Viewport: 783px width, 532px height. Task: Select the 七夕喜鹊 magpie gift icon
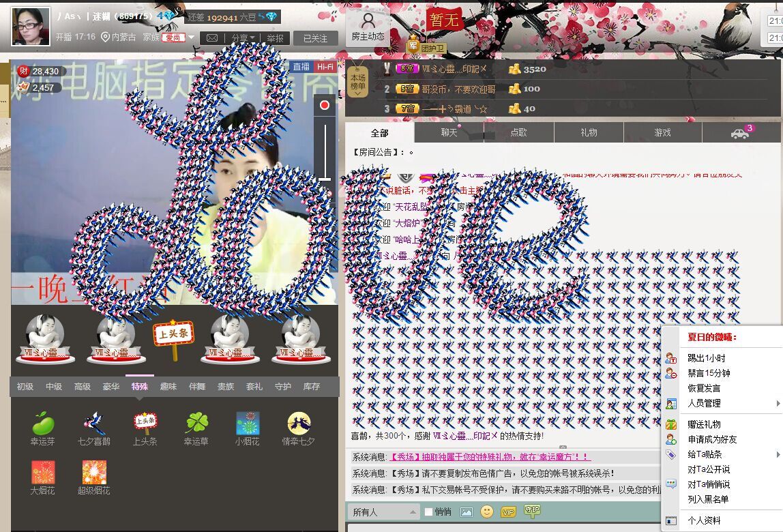click(94, 424)
